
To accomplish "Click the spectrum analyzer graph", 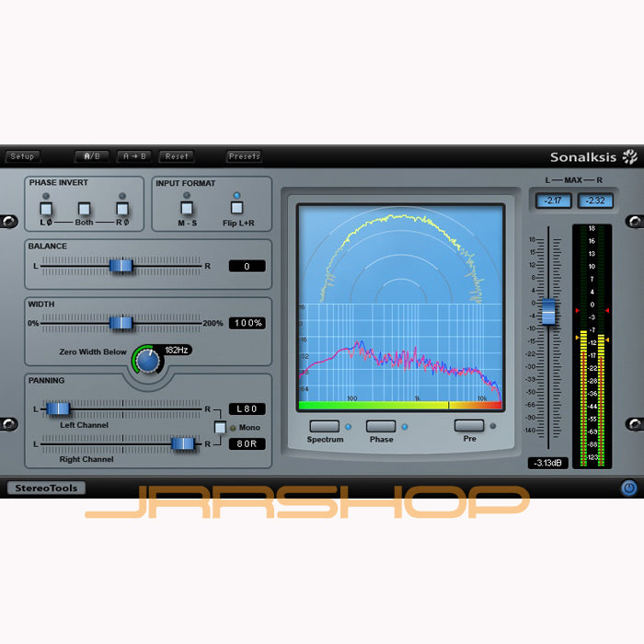I will pos(400,352).
